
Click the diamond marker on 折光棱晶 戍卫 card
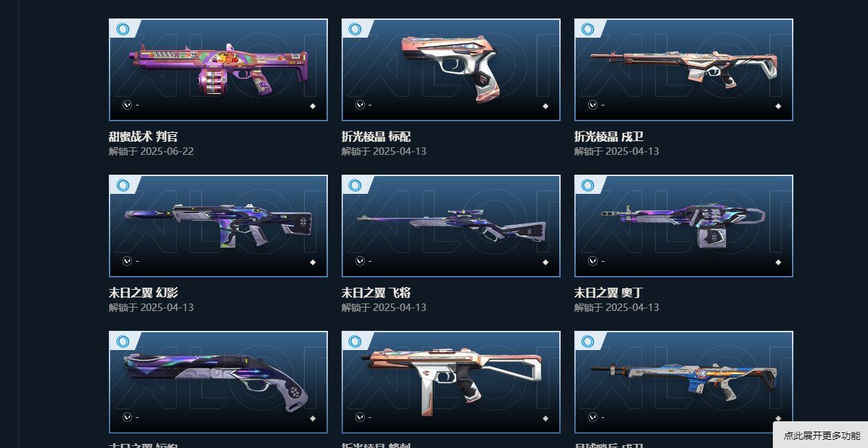[778, 106]
